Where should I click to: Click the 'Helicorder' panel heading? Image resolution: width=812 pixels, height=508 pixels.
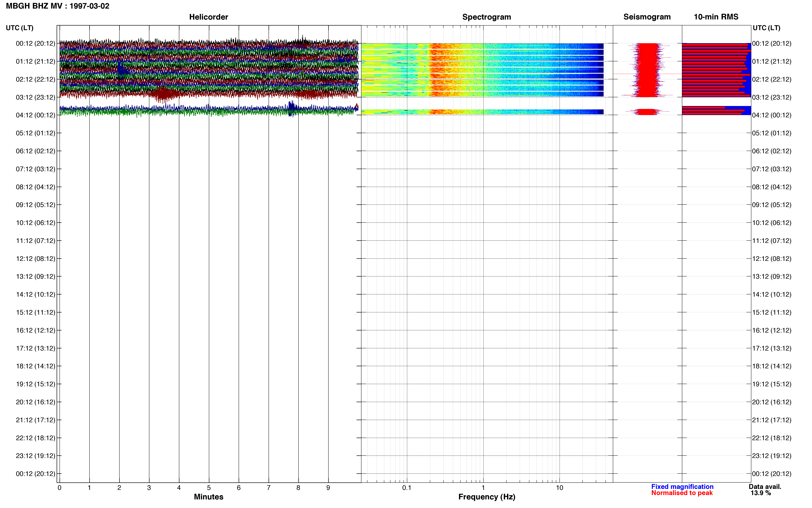[x=209, y=17]
